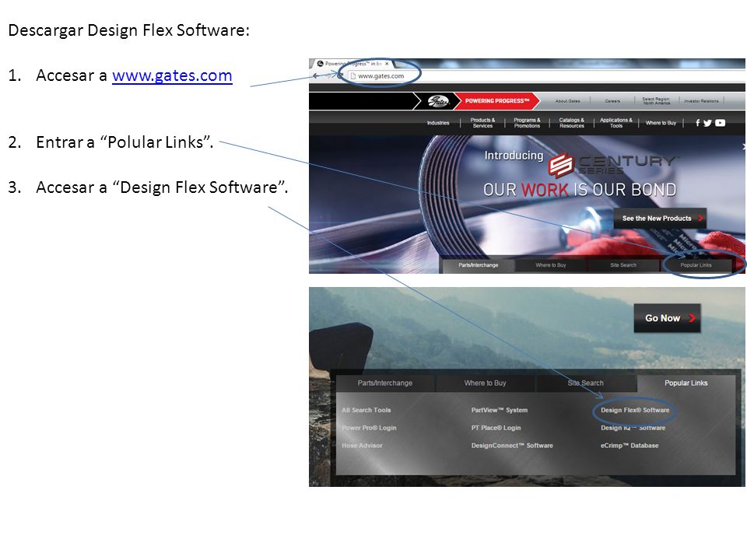Click the Go Now button
Image resolution: width=747 pixels, height=560 pixels.
(667, 318)
